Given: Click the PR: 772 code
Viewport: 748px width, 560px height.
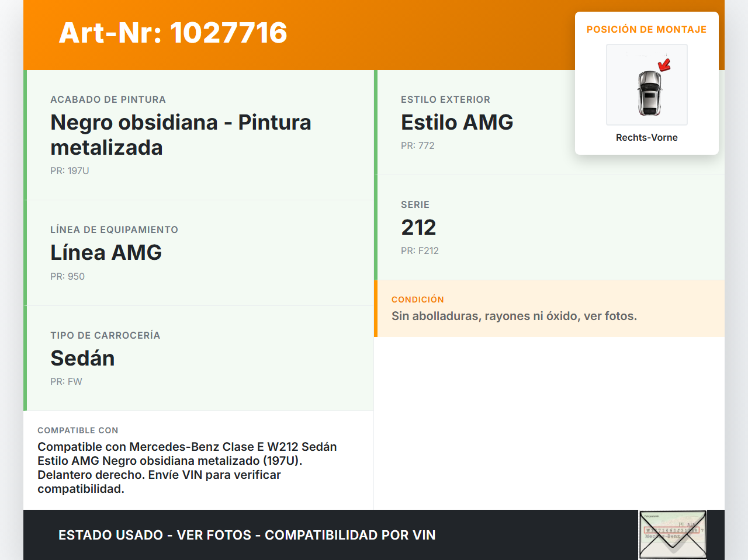Looking at the screenshot, I should (x=417, y=145).
